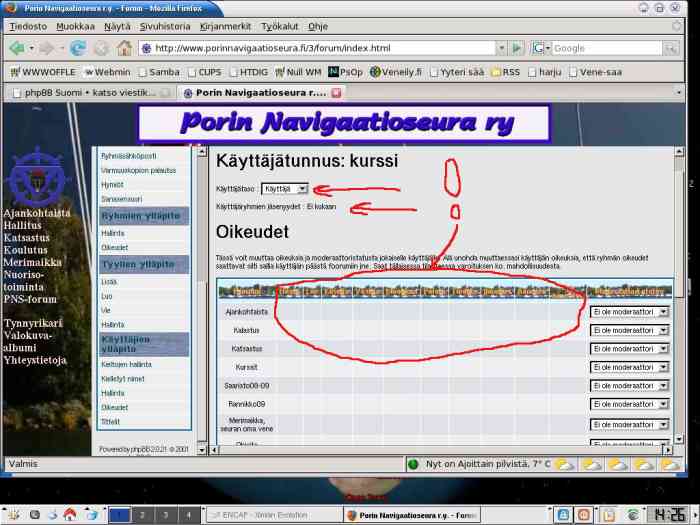Open the Käyttäjätaso dropdown
The height and width of the screenshot is (525, 700).
285,188
